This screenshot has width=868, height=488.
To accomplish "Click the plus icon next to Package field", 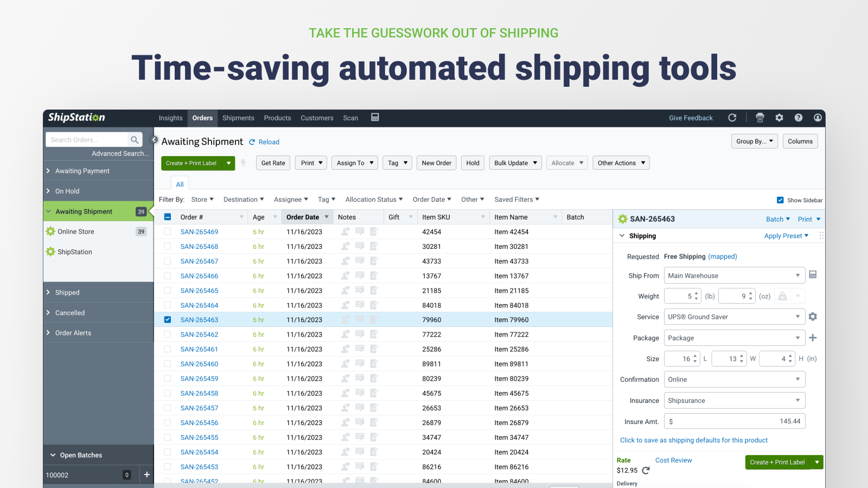I will (x=813, y=337).
